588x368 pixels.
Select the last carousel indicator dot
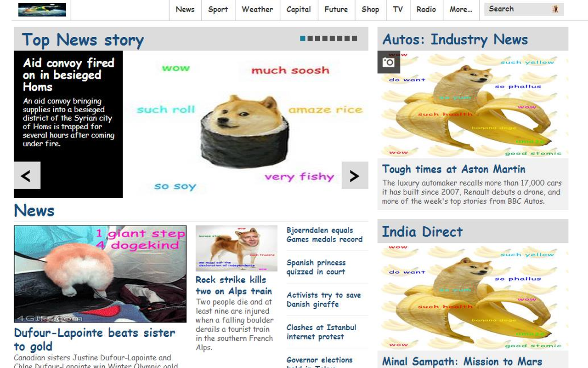[x=354, y=39]
